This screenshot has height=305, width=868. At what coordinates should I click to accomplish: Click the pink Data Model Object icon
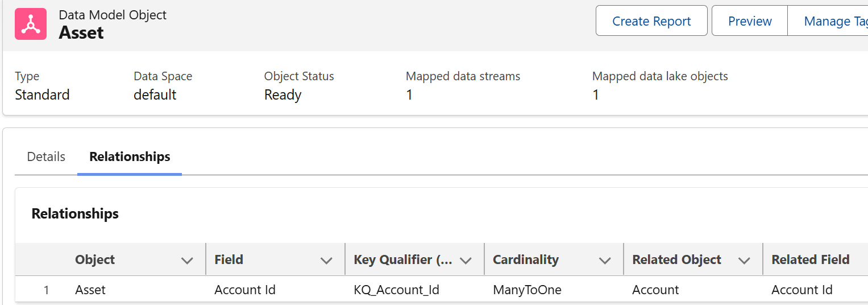point(31,24)
